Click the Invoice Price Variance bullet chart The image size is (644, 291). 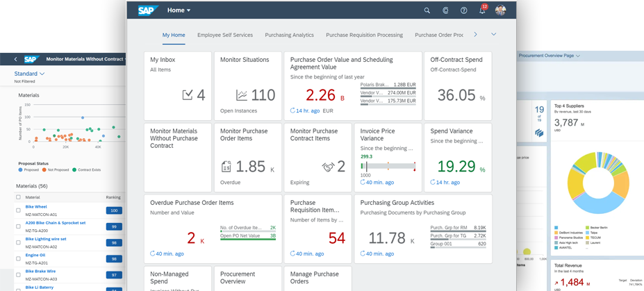point(388,167)
